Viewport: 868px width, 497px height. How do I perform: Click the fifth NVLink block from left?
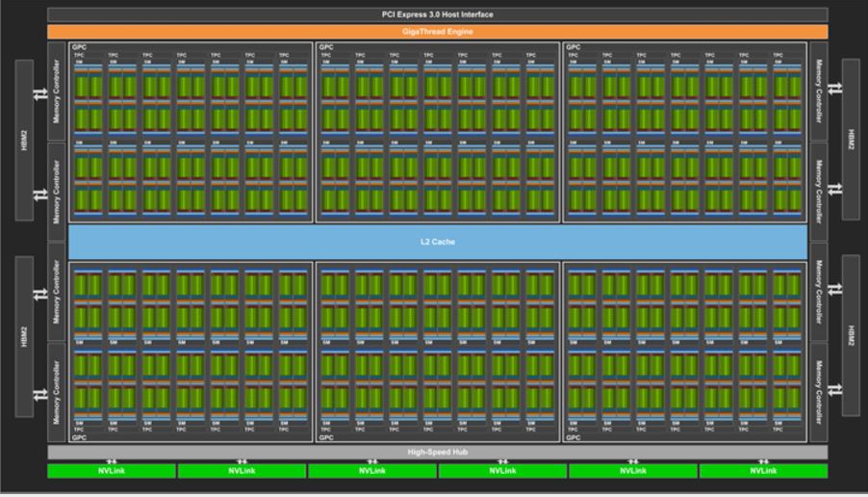coord(633,471)
